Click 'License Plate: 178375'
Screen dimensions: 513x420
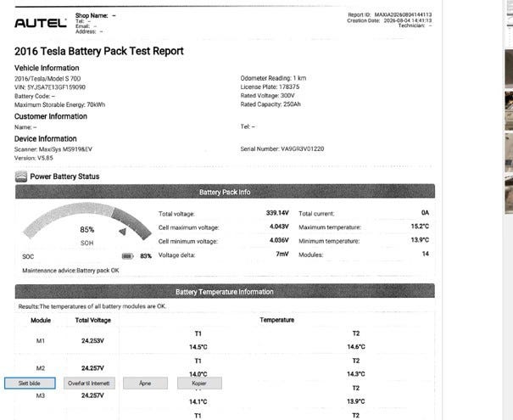click(x=270, y=87)
